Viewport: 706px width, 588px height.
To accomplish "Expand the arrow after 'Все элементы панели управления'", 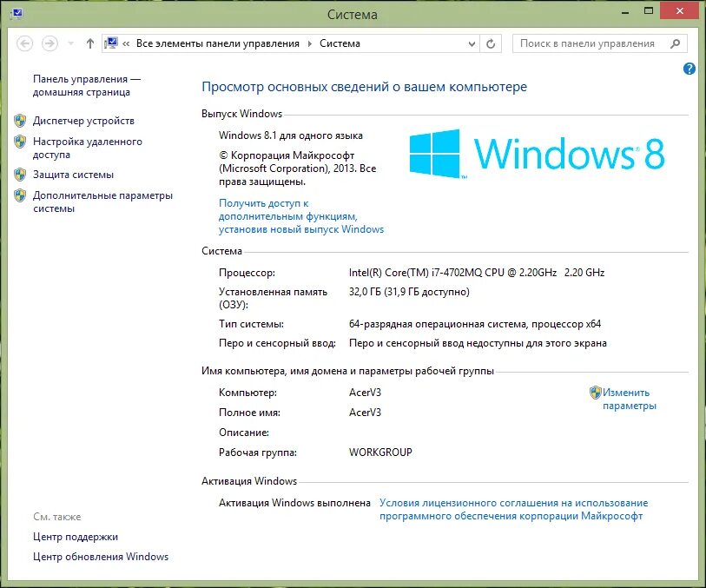I will coord(310,43).
